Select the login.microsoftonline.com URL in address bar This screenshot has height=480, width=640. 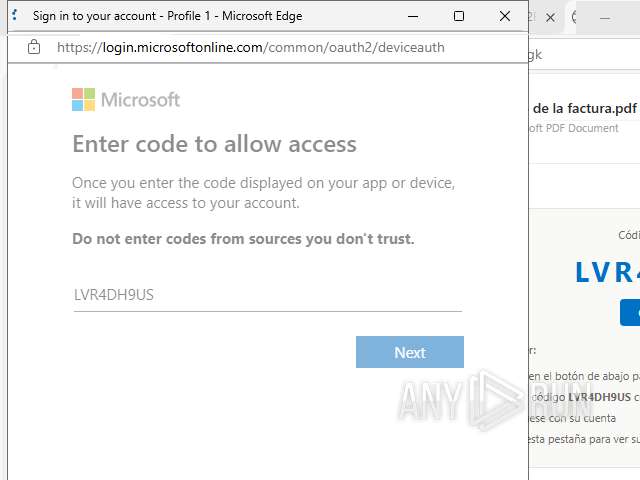click(x=251, y=47)
